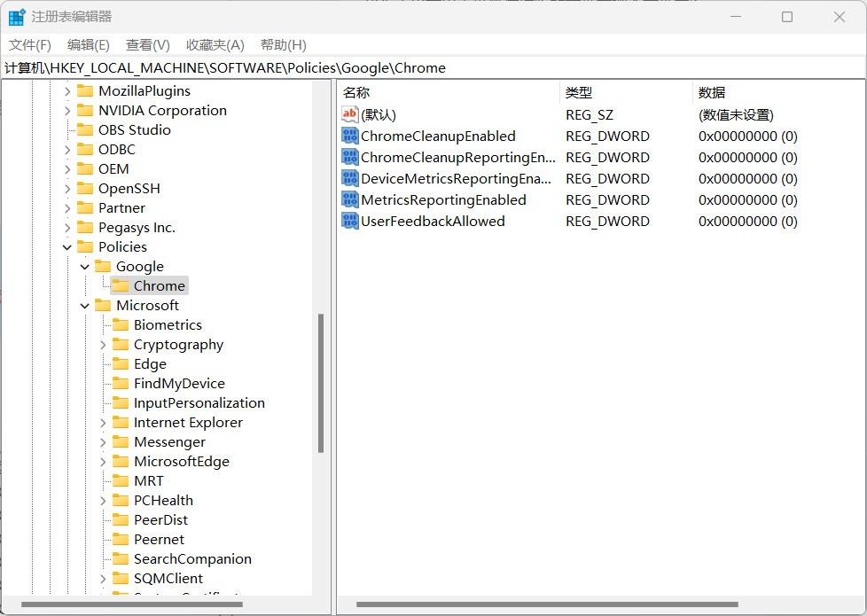
Task: Click the Registry Editor app icon in title bar
Action: click(17, 17)
